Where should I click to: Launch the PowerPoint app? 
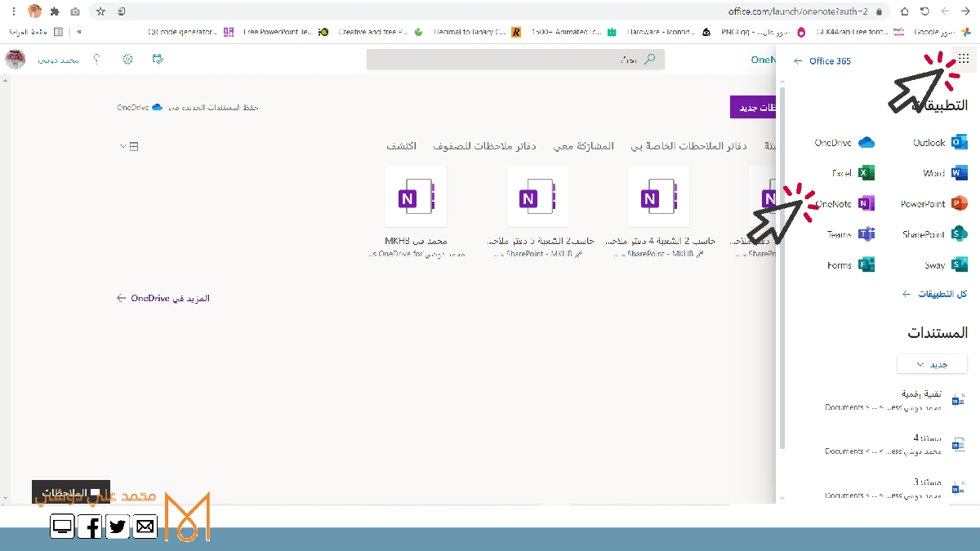pos(933,204)
